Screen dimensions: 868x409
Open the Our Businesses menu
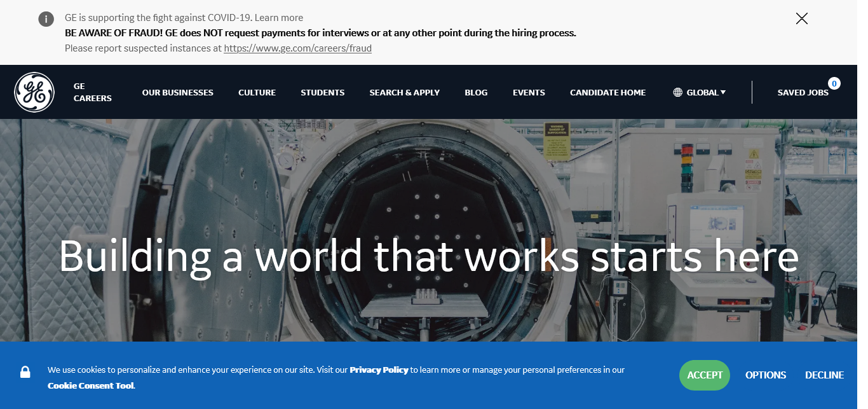(x=177, y=93)
